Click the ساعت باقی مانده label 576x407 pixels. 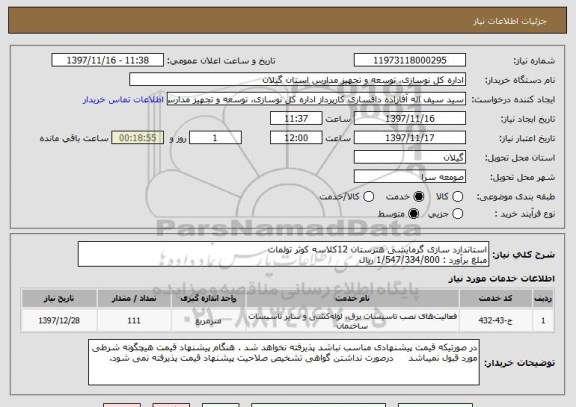point(74,138)
